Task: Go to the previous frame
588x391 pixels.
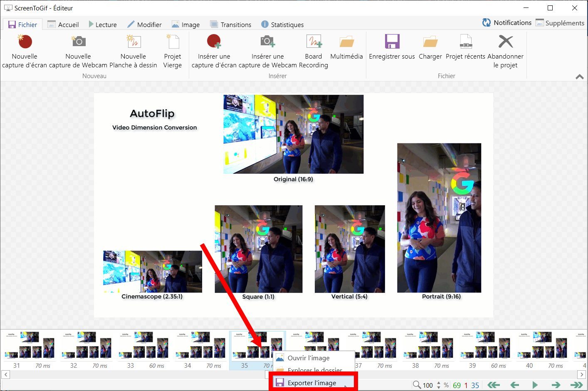Action: click(x=514, y=385)
